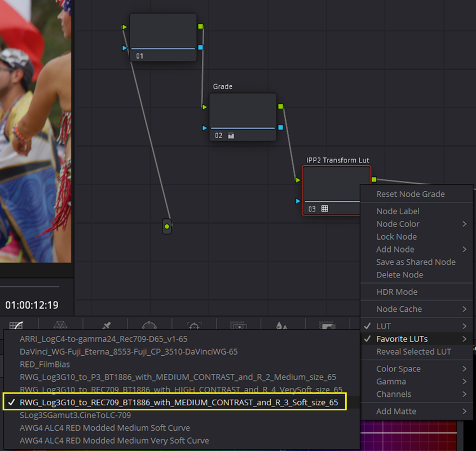476x451 pixels.
Task: Apply the RED_FilmBias LUT
Action: [x=182, y=364]
